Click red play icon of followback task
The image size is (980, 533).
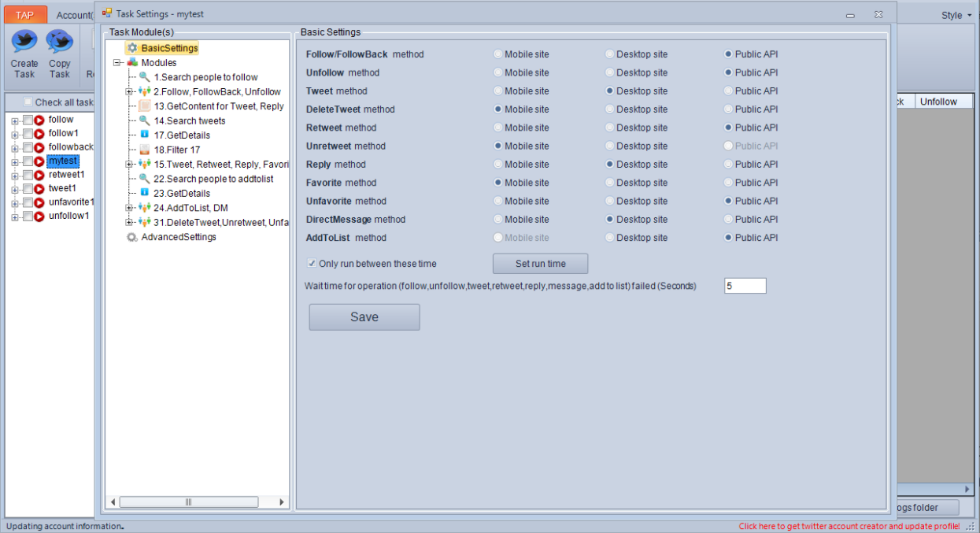39,147
